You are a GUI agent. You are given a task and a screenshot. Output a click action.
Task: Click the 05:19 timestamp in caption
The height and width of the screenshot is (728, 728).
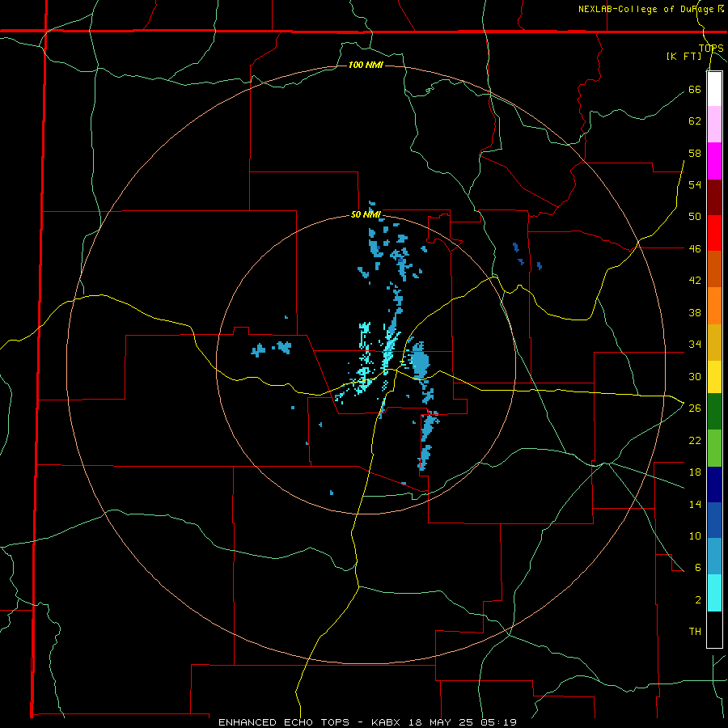499,722
